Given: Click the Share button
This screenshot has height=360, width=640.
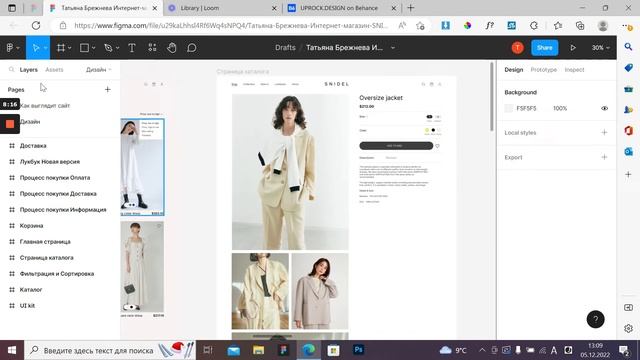Looking at the screenshot, I should tap(544, 48).
